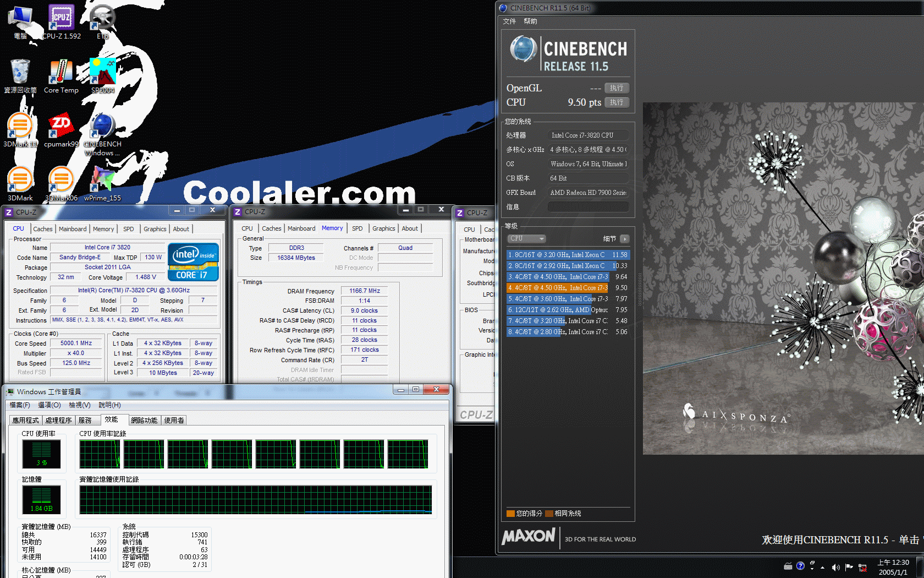Viewport: 924px width, 578px height.
Task: Select CPU tab in the CPU-Z memory window
Action: click(x=248, y=228)
